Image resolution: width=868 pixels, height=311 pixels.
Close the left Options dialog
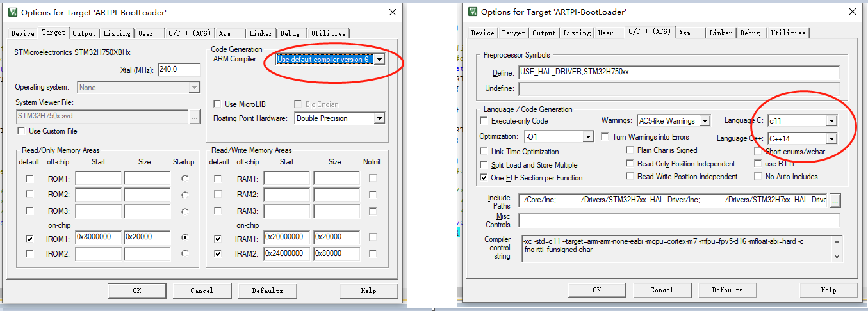coord(392,12)
